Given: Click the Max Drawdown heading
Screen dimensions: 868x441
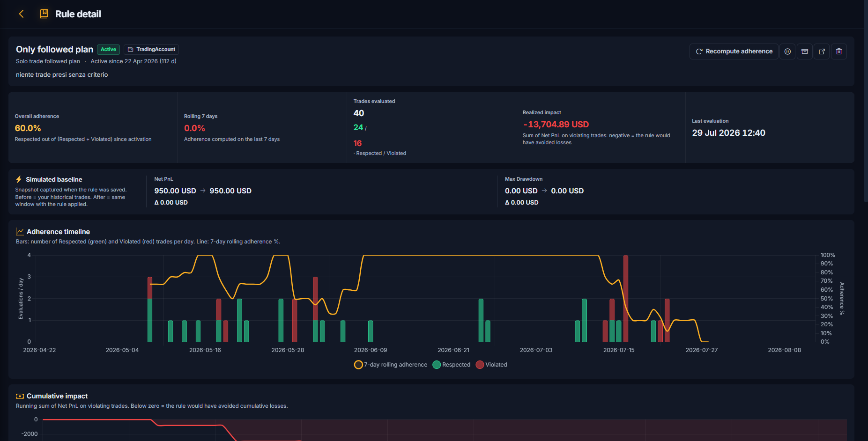Looking at the screenshot, I should pos(524,179).
